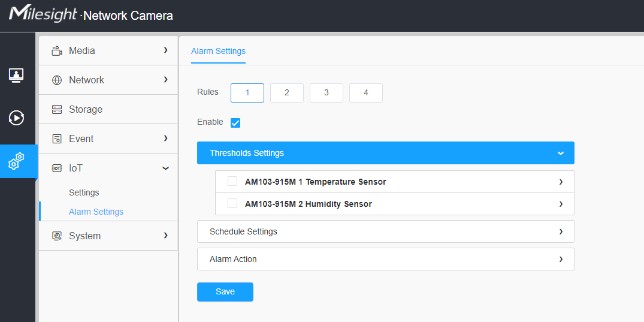Select rule 3 button
Viewport: 644px width, 322px height.
click(x=326, y=93)
